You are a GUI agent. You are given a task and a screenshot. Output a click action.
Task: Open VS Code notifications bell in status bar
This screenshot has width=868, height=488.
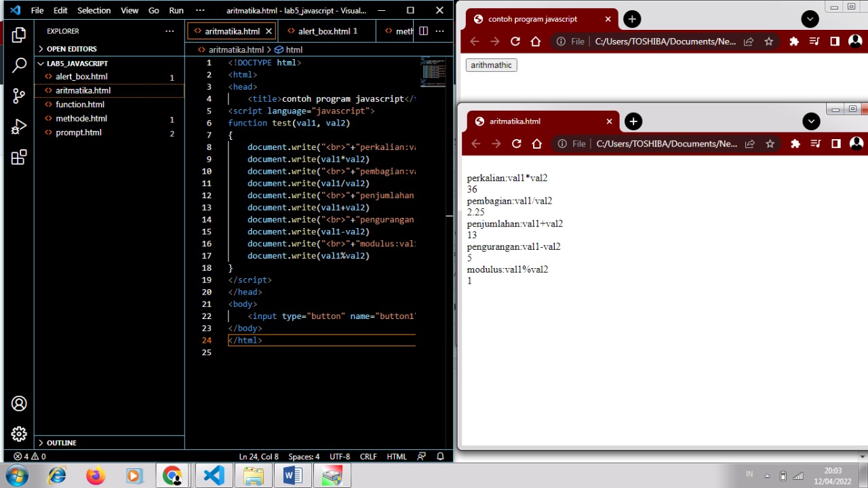coord(440,457)
